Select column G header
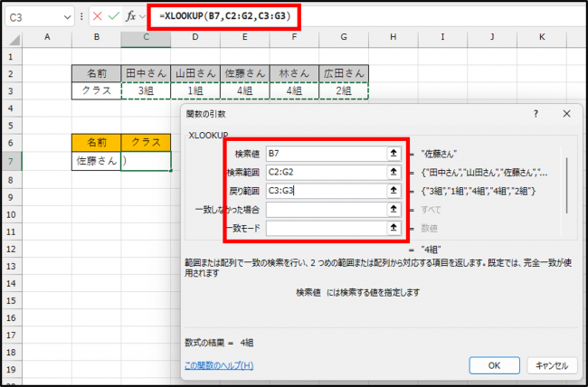588x387 pixels. (344, 37)
